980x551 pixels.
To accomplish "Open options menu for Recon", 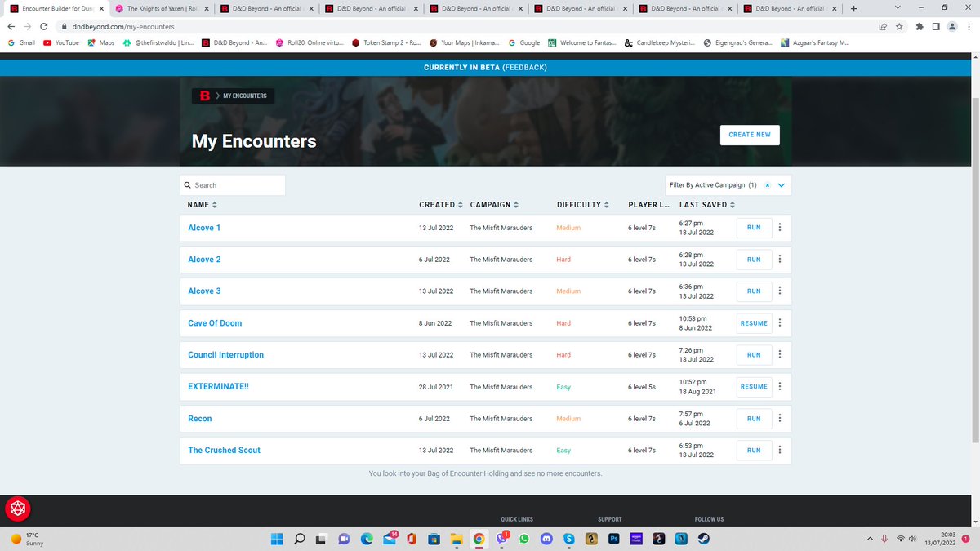I will pyautogui.click(x=780, y=419).
